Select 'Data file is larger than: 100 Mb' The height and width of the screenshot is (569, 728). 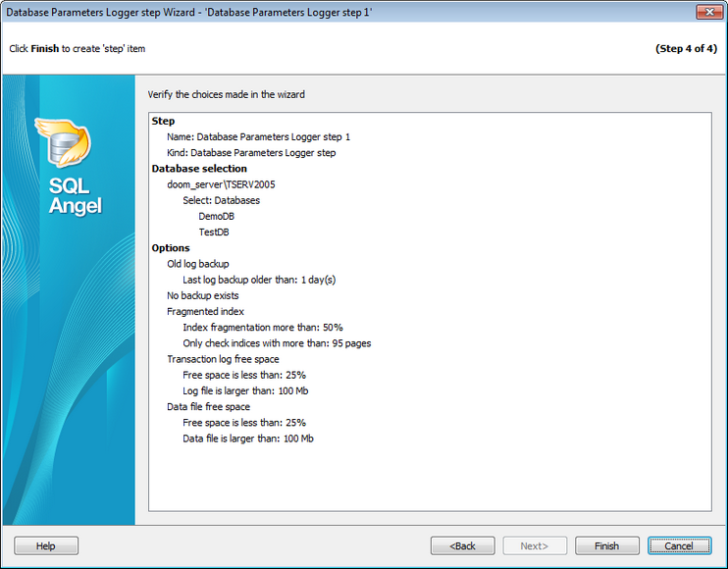pos(248,439)
